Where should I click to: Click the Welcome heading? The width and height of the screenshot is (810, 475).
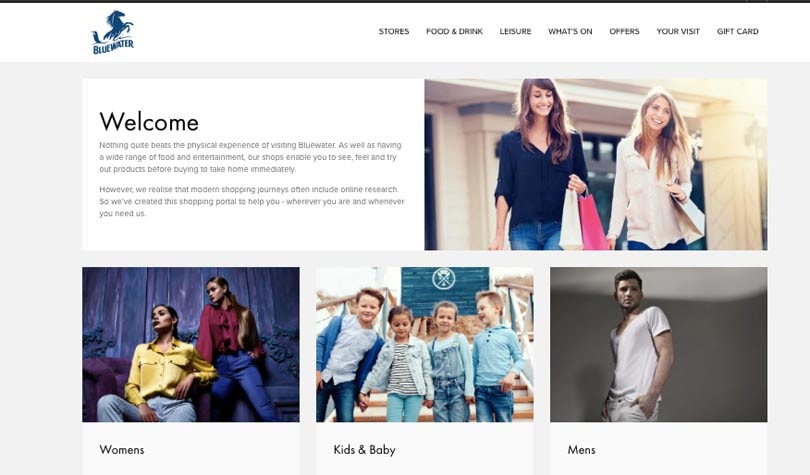click(149, 122)
